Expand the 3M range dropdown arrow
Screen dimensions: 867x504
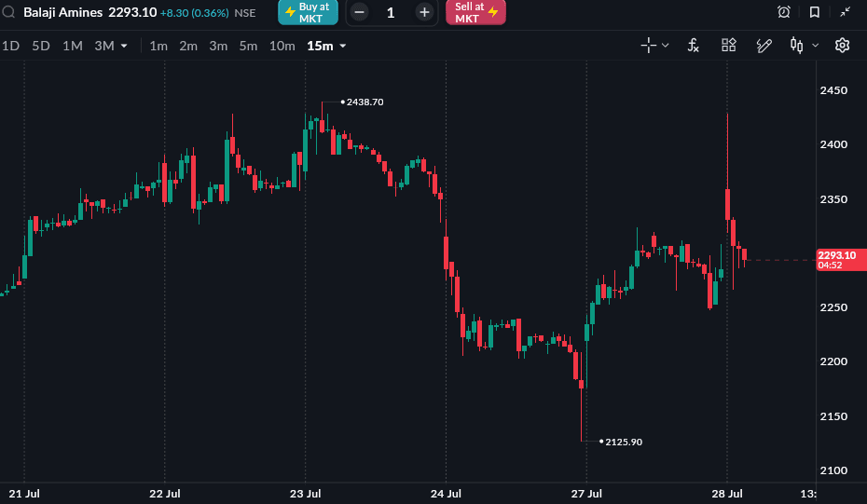click(x=124, y=46)
